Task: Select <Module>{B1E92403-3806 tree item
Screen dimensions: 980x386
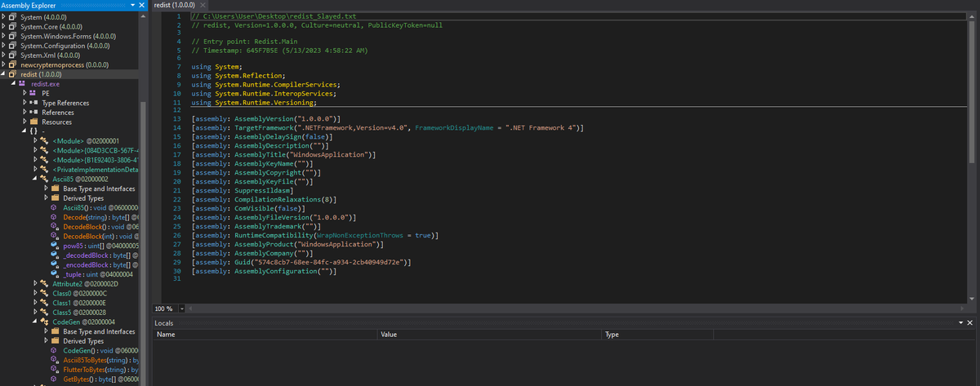Action: [x=97, y=160]
